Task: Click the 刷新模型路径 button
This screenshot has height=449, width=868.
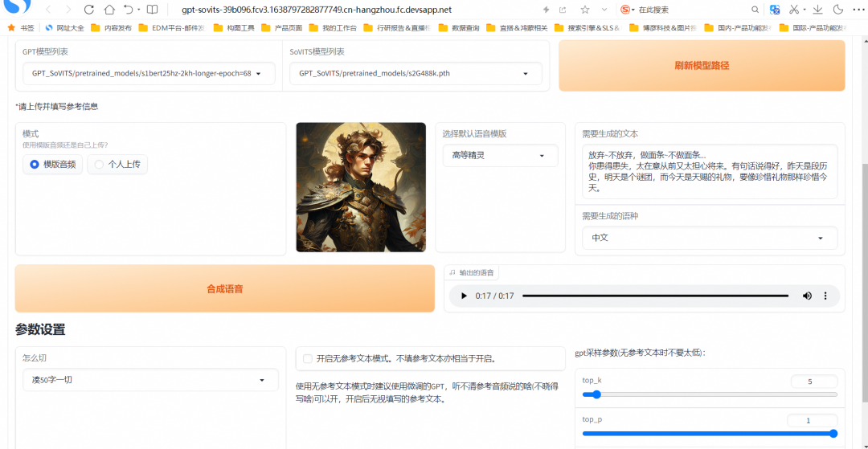Action: coord(702,65)
